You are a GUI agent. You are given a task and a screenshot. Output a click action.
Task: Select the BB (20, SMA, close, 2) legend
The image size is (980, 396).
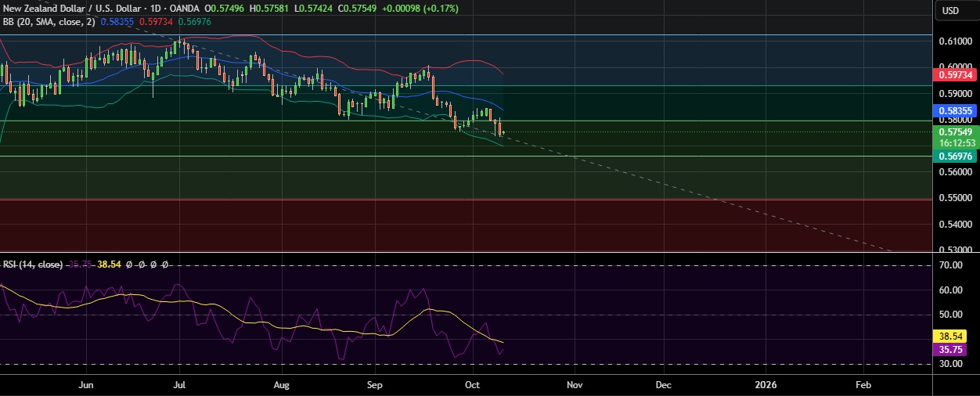point(49,21)
